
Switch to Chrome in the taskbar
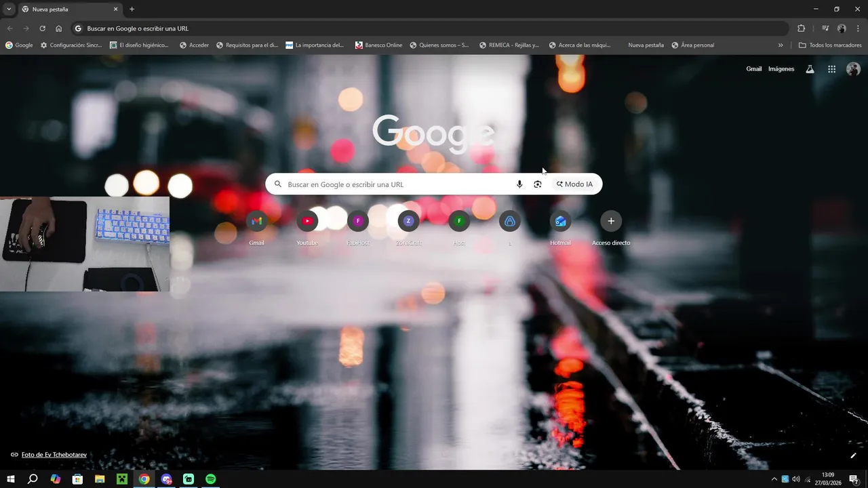[144, 479]
